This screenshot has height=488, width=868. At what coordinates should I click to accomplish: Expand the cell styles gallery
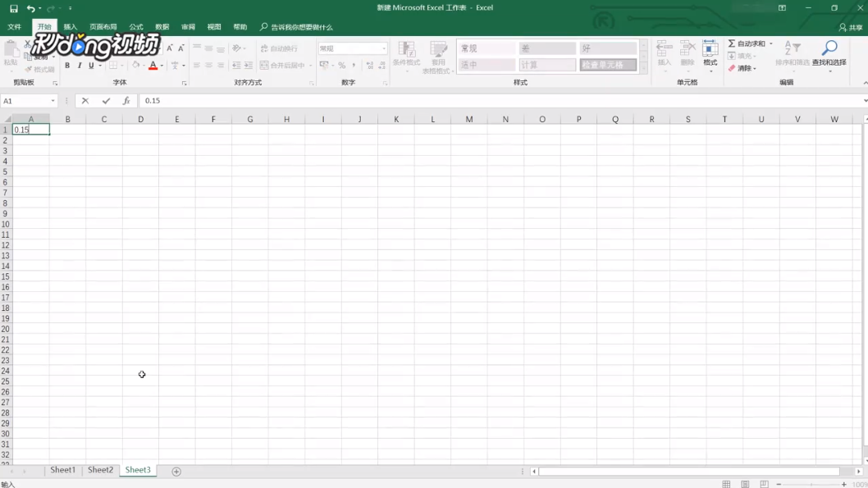click(643, 69)
